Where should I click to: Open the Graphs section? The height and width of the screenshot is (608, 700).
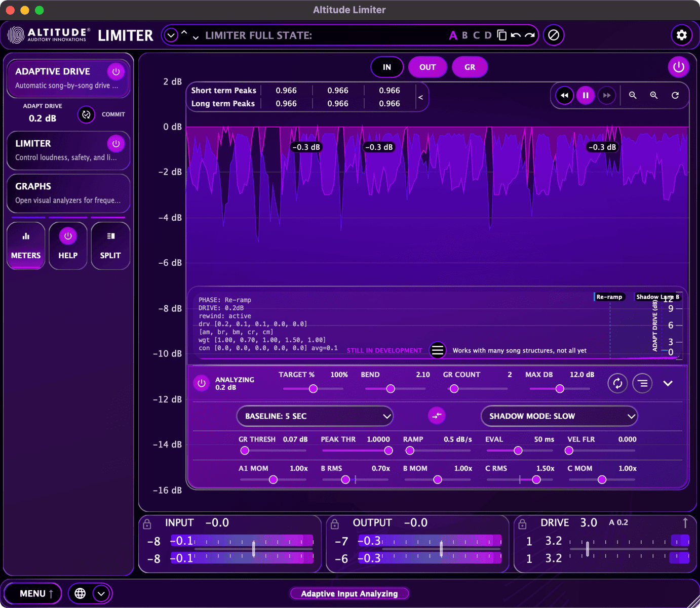click(68, 193)
